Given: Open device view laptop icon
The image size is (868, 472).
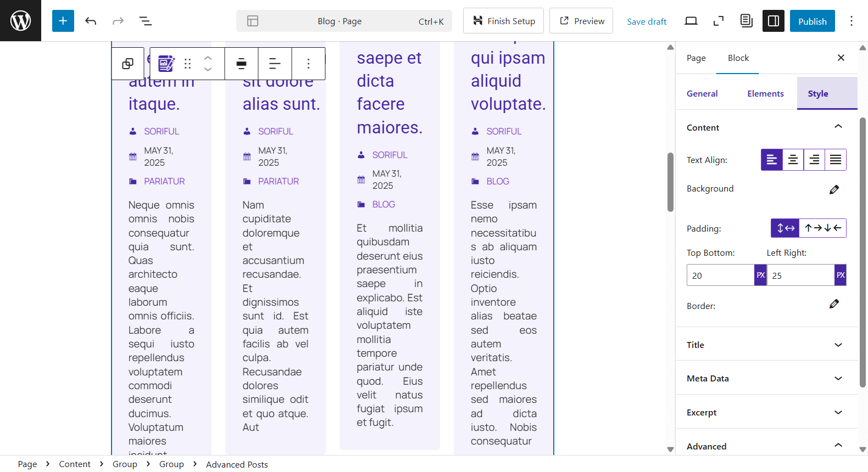Looking at the screenshot, I should click(691, 21).
